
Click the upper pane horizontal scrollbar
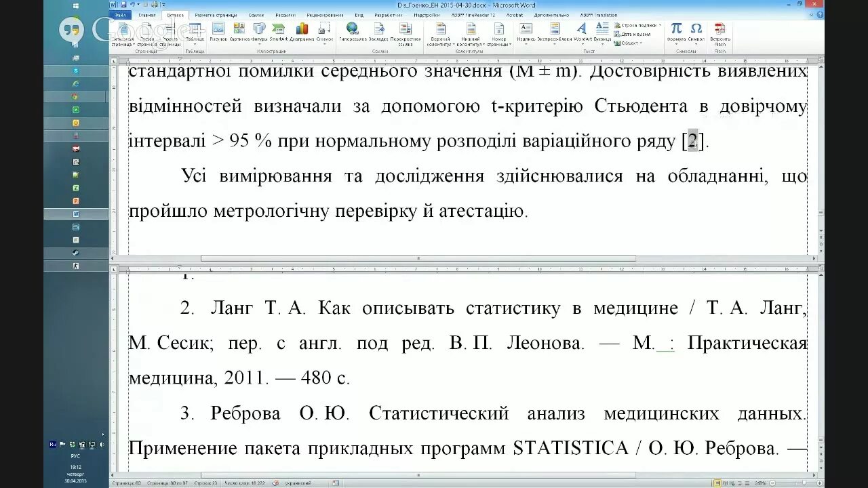point(418,258)
